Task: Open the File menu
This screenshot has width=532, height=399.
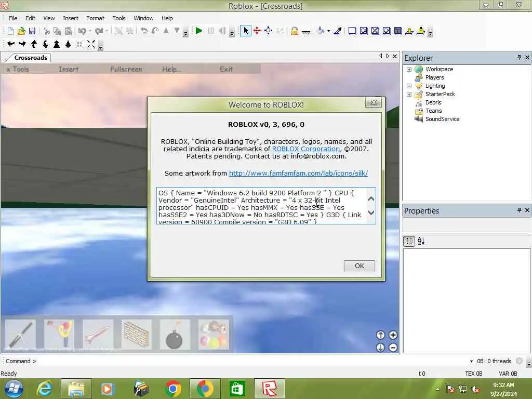Action: point(13,18)
